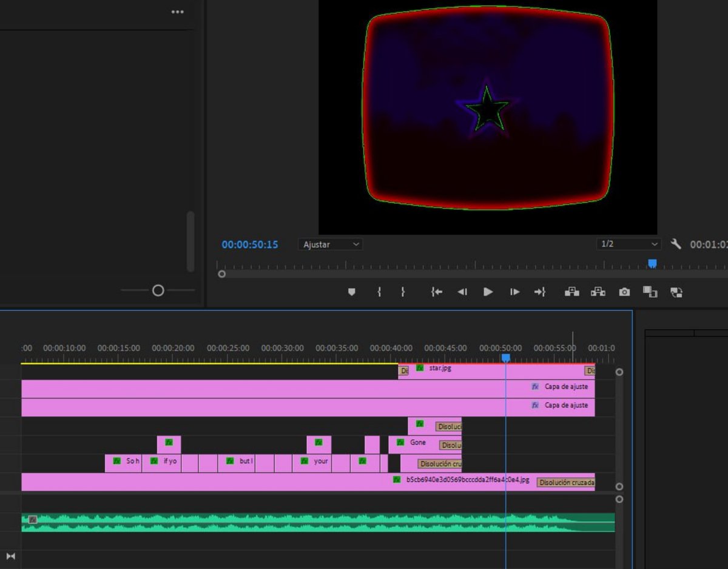This screenshot has height=569, width=728.
Task: Click fx badge on star.jpg clip
Action: click(420, 368)
